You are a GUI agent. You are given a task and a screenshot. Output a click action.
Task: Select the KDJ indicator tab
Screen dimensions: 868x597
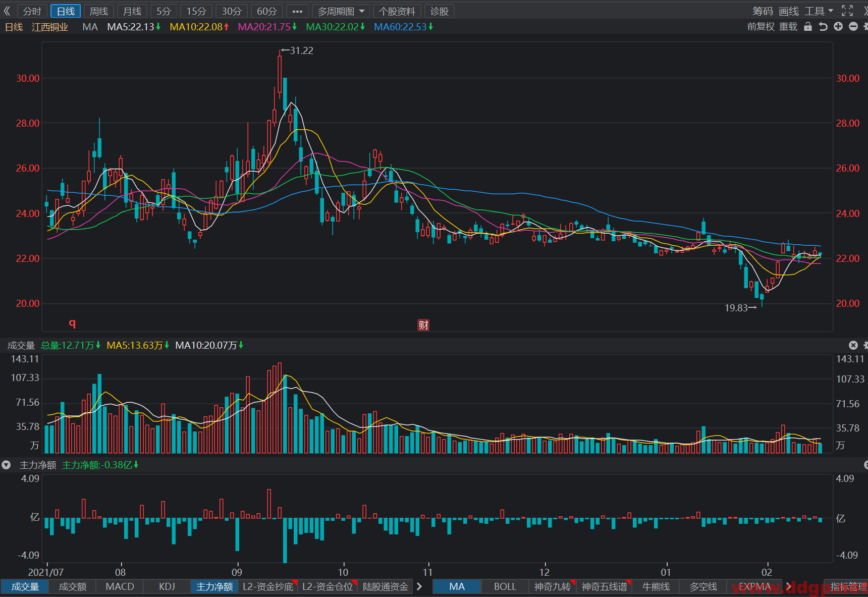pos(167,586)
